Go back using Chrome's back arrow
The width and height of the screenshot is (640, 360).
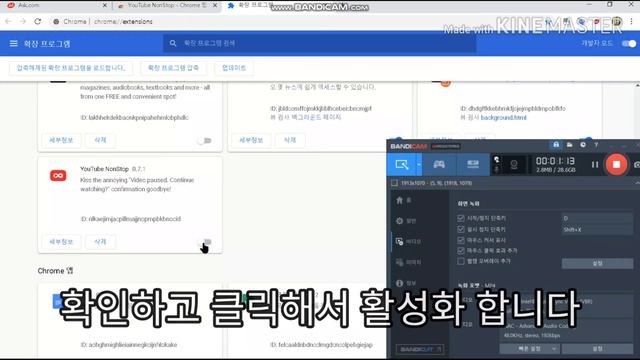(8, 21)
